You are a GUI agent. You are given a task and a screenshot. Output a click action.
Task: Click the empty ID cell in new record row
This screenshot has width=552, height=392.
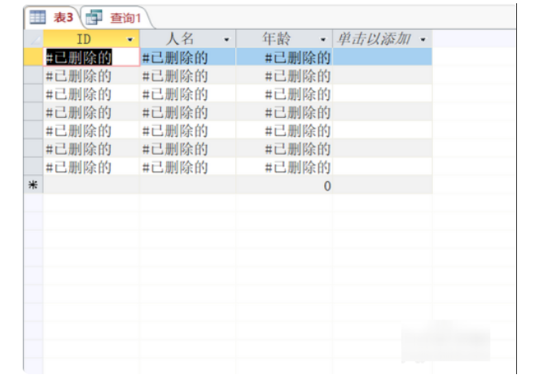click(x=91, y=185)
